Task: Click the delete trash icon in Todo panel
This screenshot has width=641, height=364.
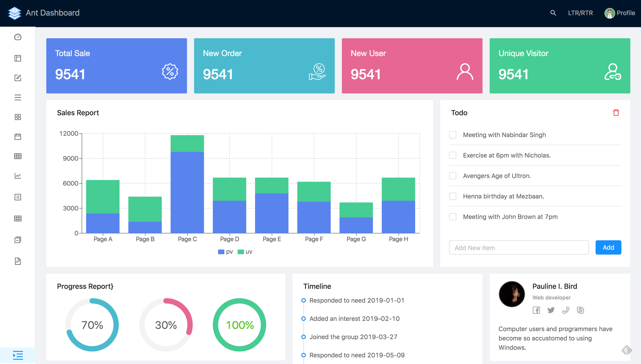Action: 615,113
